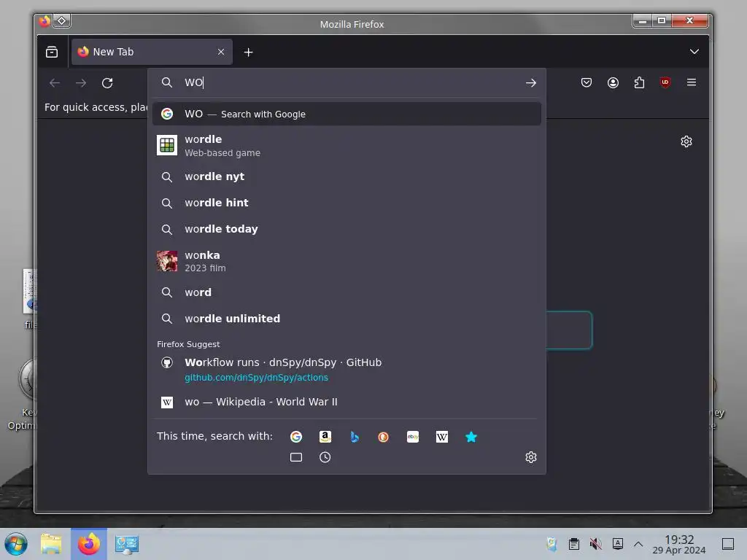Toggle window on all desktops pin
The image size is (747, 560).
(x=62, y=21)
